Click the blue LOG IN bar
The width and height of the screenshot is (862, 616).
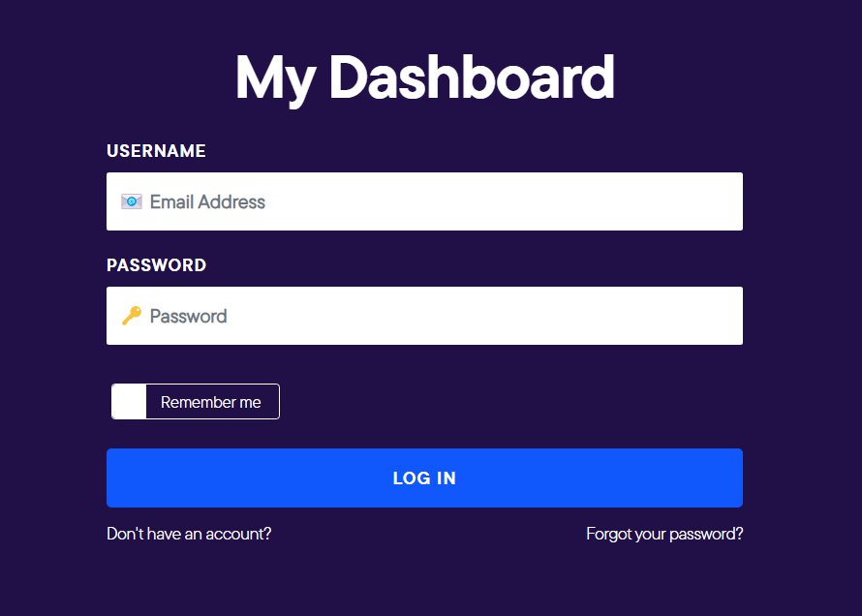pos(424,477)
